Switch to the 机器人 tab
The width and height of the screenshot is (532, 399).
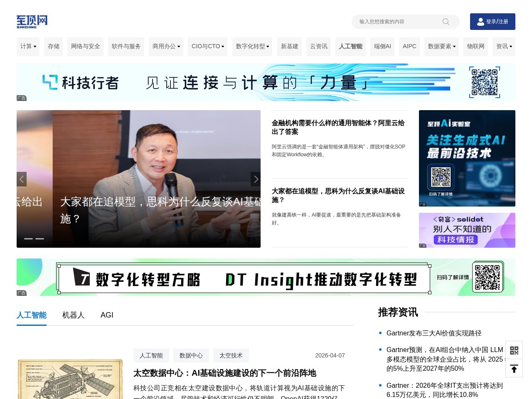73,315
